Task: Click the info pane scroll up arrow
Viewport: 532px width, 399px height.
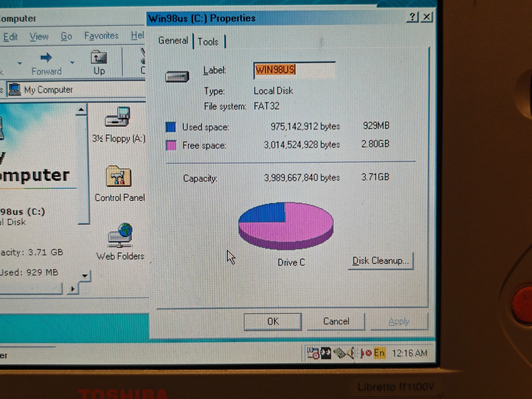Action: click(x=81, y=110)
